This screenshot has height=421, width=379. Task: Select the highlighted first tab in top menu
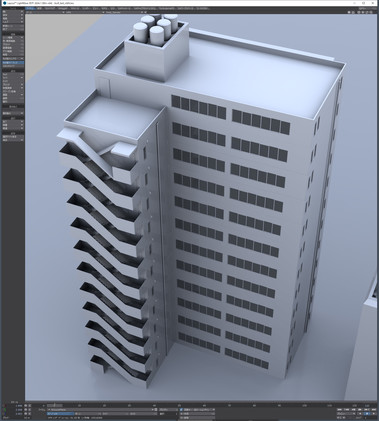click(x=31, y=8)
